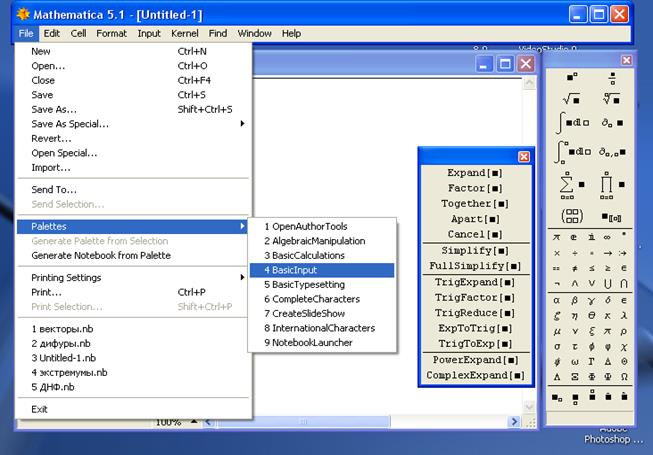
Task: Insert the single partial derivative template
Action: pyautogui.click(x=612, y=122)
